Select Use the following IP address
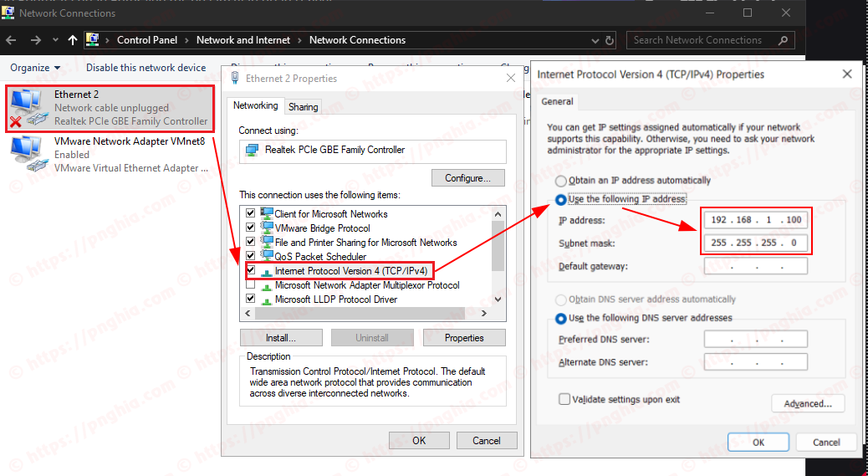The height and width of the screenshot is (476, 868). tap(561, 199)
